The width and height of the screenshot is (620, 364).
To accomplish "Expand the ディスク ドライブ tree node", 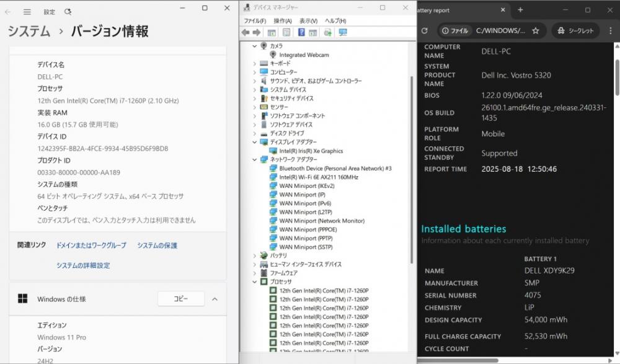I will click(255, 133).
